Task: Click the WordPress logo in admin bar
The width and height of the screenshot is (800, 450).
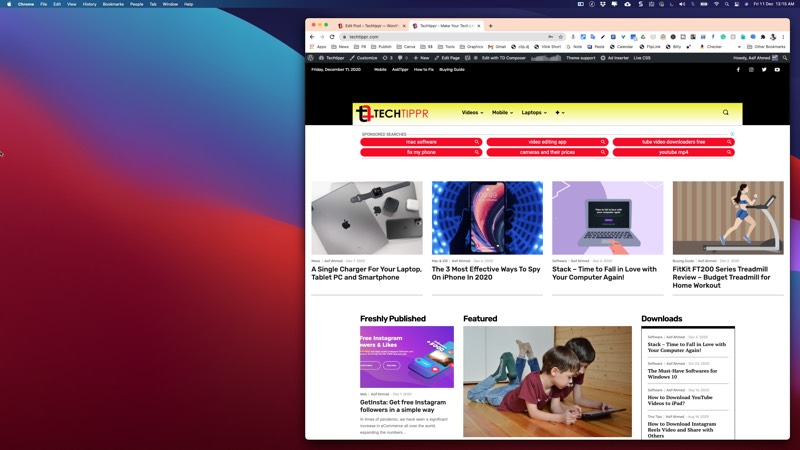Action: [311, 58]
